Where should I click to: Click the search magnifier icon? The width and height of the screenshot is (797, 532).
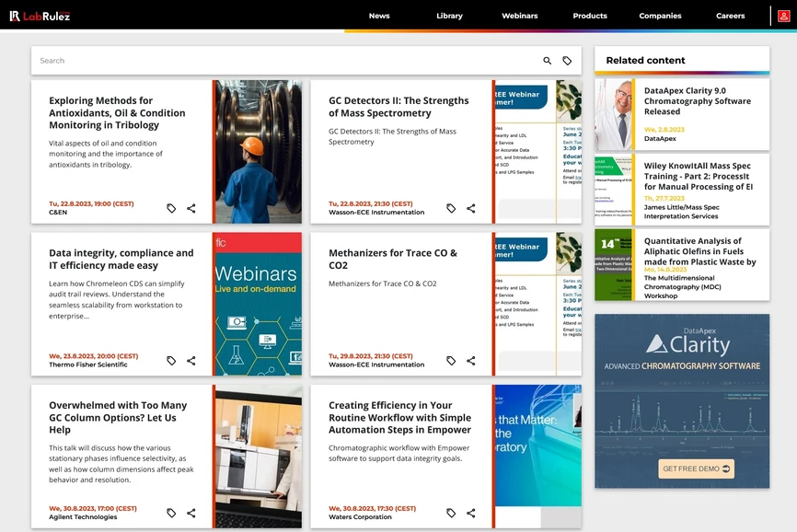coord(547,61)
